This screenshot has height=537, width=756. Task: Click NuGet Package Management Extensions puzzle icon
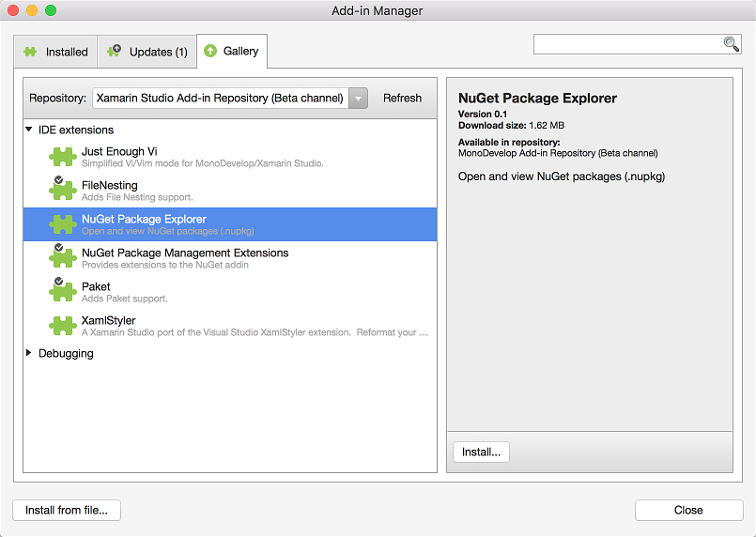click(x=63, y=256)
